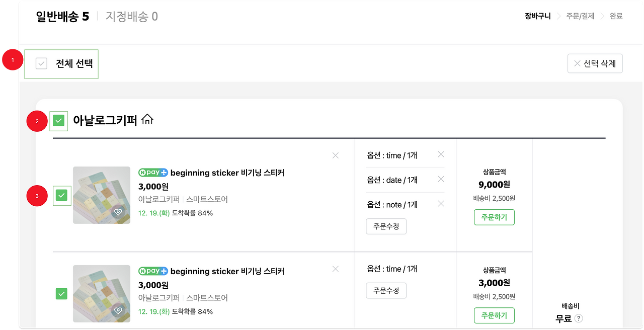Click heart icon on first product thumbnail
This screenshot has width=644, height=330.
(x=118, y=212)
